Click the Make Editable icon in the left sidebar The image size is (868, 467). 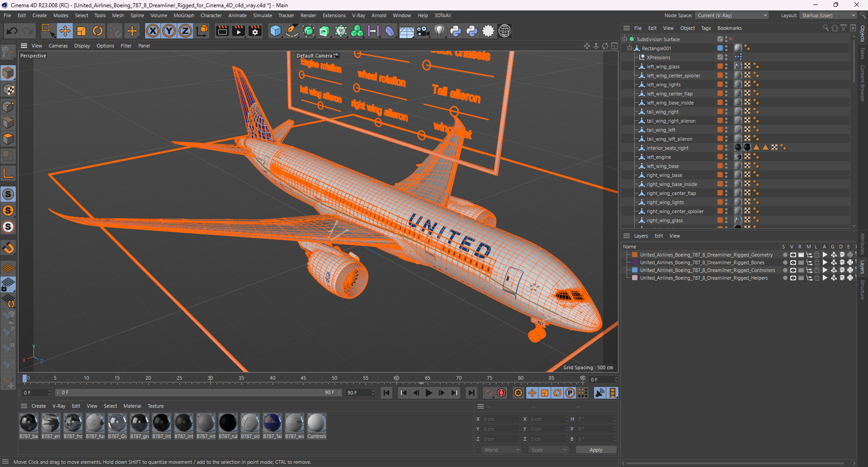point(8,53)
